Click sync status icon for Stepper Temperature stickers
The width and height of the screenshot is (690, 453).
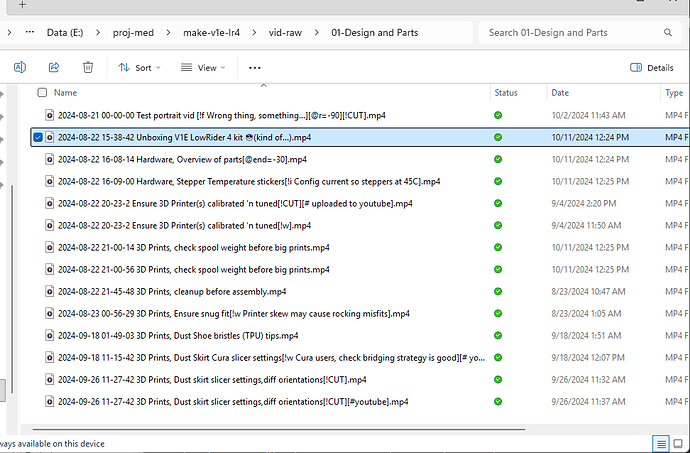pos(498,181)
